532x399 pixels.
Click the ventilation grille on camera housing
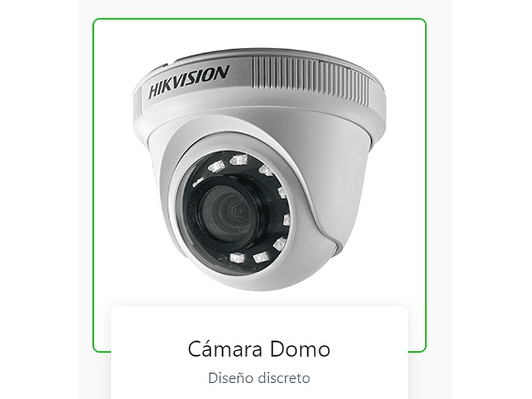click(309, 80)
